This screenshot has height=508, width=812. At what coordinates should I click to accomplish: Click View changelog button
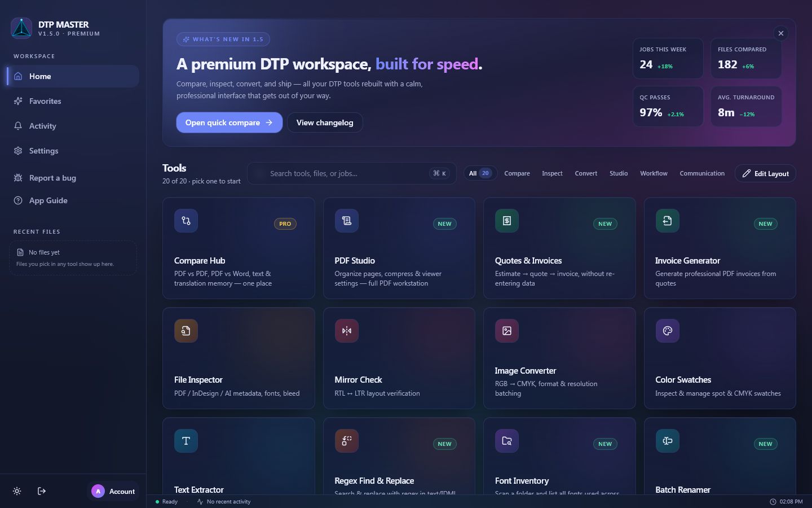pyautogui.click(x=325, y=122)
